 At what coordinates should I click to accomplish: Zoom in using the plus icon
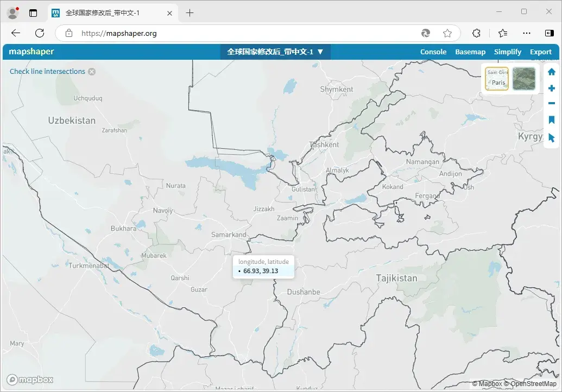(551, 87)
